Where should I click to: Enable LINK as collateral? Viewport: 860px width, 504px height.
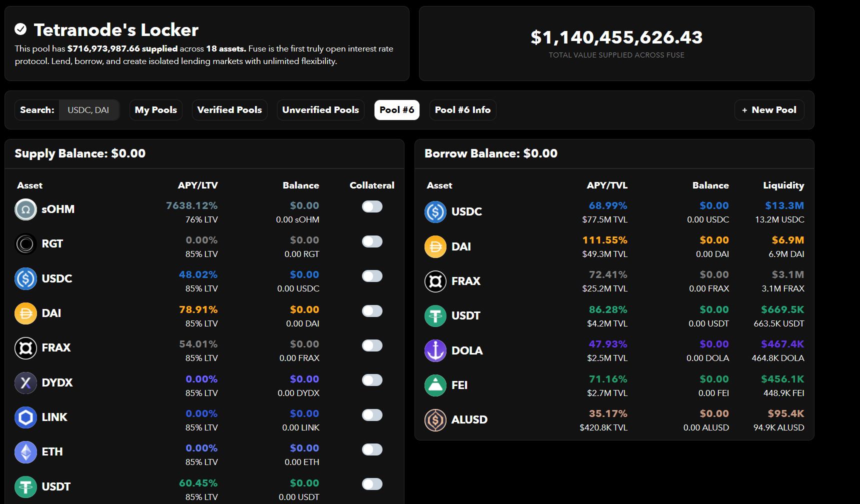(372, 415)
